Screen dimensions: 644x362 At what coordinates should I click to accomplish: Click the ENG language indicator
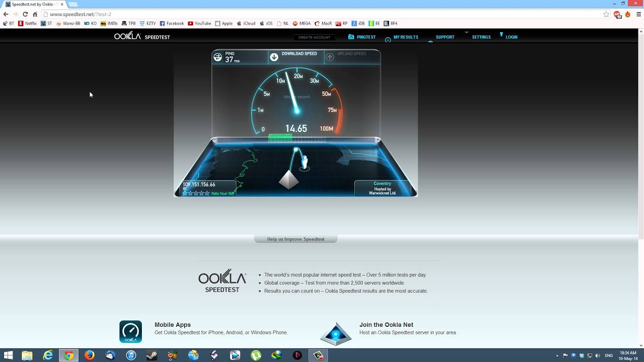point(609,355)
